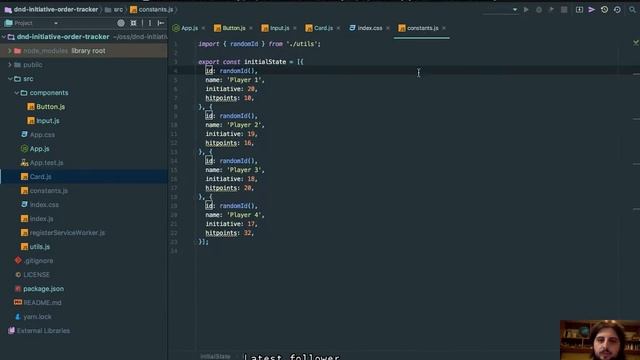The width and height of the screenshot is (640, 360).
Task: Open the run configuration dropdown
Action: point(515,9)
